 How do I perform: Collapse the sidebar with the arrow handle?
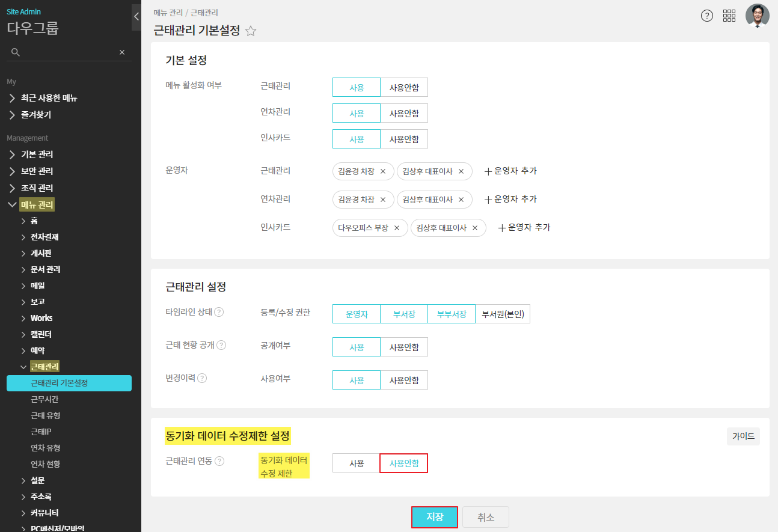click(x=136, y=17)
